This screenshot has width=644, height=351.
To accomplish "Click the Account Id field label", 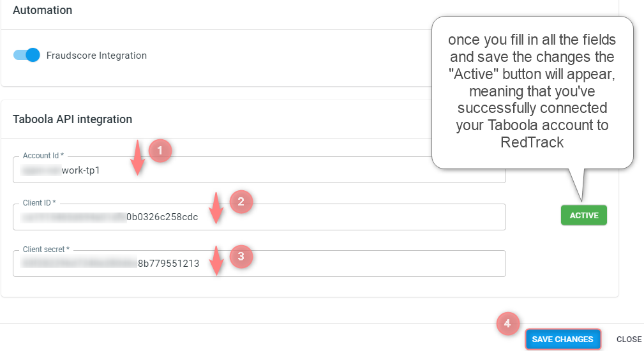I will [x=43, y=156].
